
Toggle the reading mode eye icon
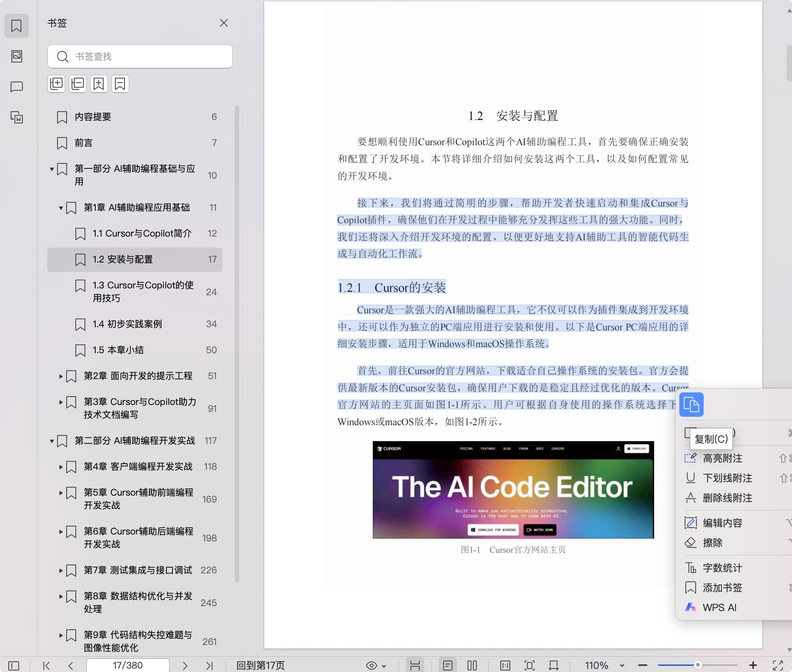tap(371, 665)
